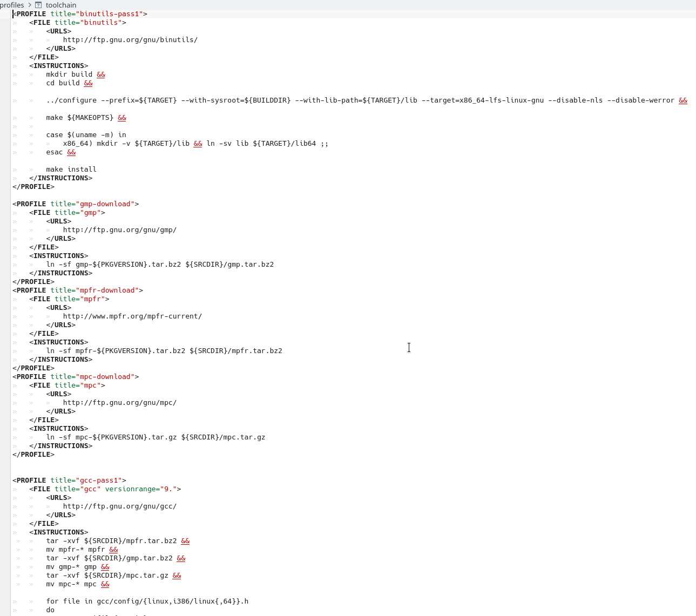Screen dimensions: 696x616
Task: Click the "esac &&" line
Action: coord(60,152)
